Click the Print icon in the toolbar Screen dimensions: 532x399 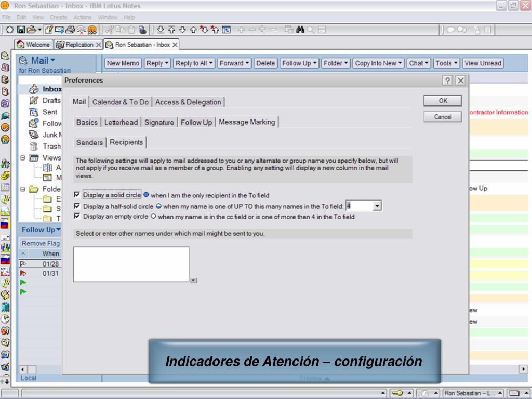tap(70, 30)
